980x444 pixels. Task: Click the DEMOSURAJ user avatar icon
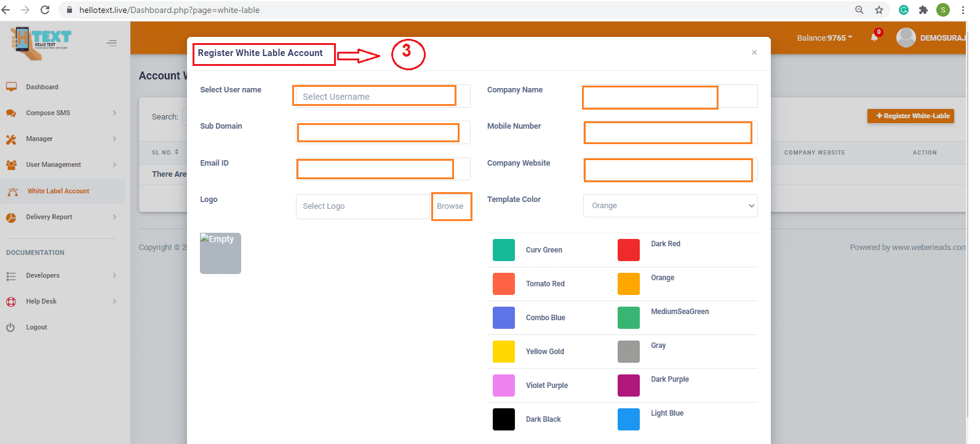(x=906, y=38)
